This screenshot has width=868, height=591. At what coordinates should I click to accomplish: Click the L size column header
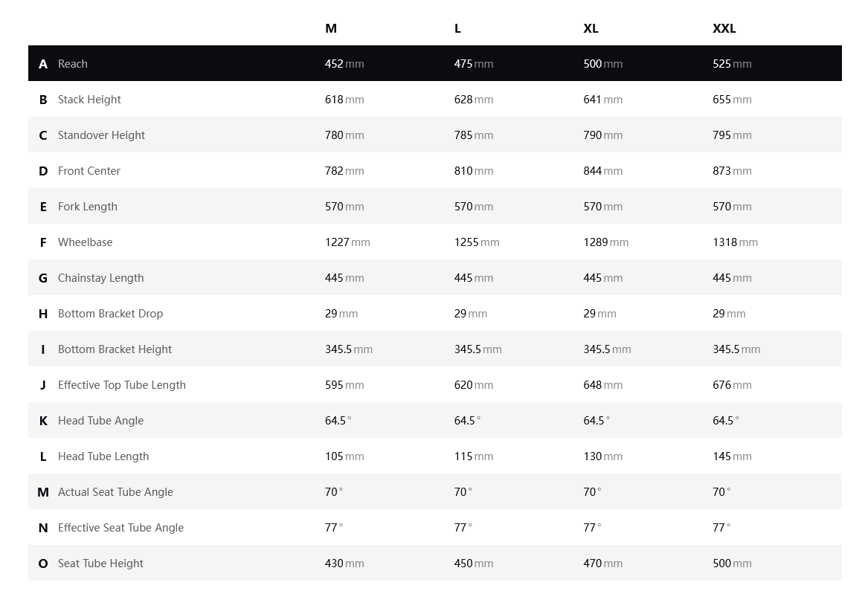(457, 28)
